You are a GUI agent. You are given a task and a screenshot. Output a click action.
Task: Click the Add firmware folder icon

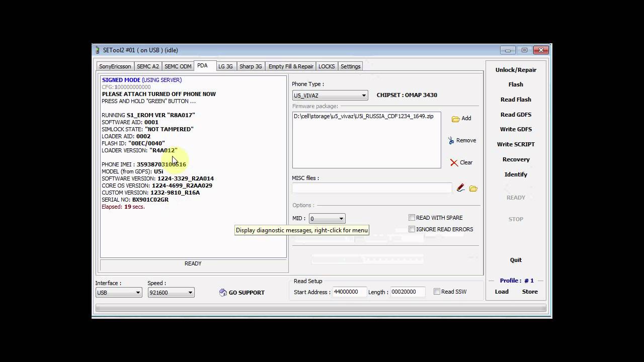coord(455,119)
